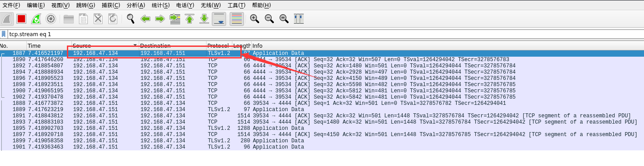Reload the capture file icon
Image resolution: width=644 pixels, height=166 pixels.
coord(113,19)
